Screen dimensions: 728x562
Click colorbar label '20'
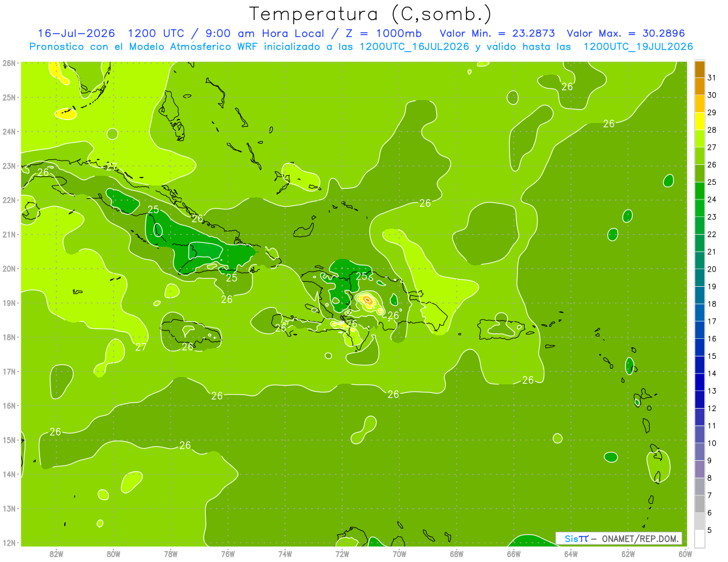[x=712, y=269]
